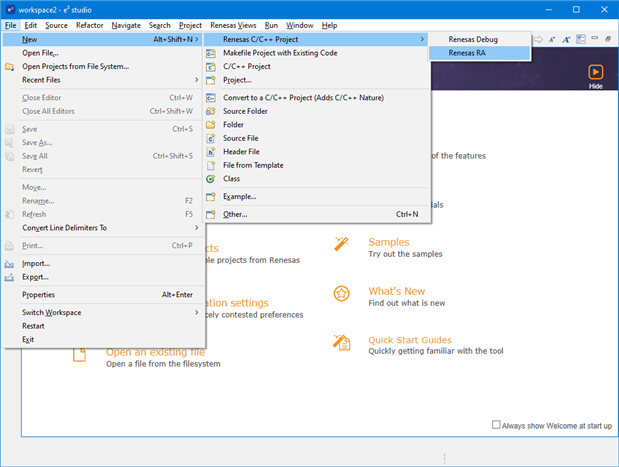Choose Restart in the File menu
The height and width of the screenshot is (467, 619).
point(103,326)
